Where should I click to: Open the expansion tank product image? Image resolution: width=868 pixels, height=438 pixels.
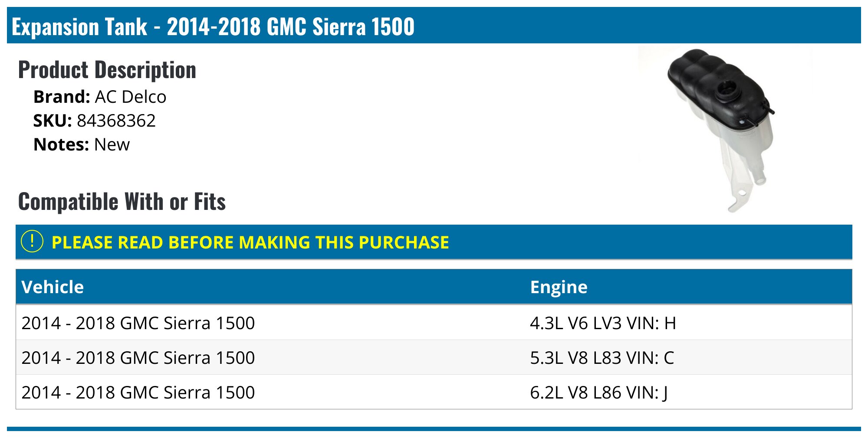(x=725, y=130)
